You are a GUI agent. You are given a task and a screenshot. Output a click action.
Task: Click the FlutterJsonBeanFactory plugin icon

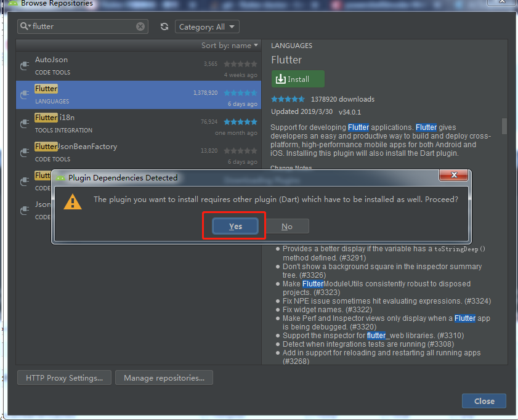pyautogui.click(x=25, y=153)
